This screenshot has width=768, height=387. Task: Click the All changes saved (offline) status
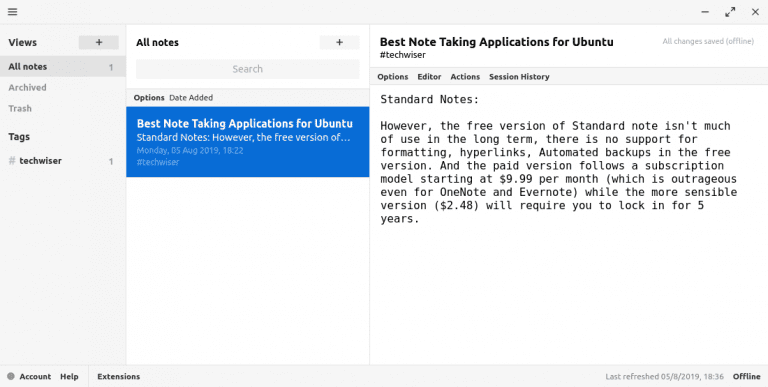click(708, 42)
